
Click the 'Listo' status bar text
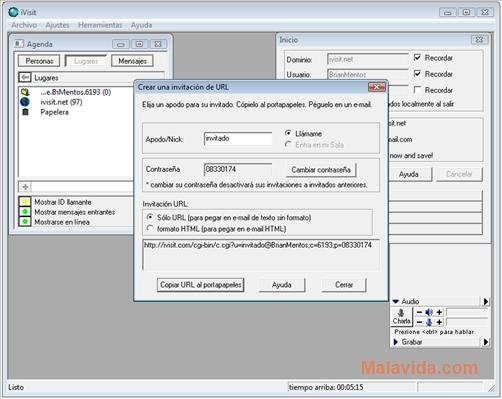tap(16, 387)
